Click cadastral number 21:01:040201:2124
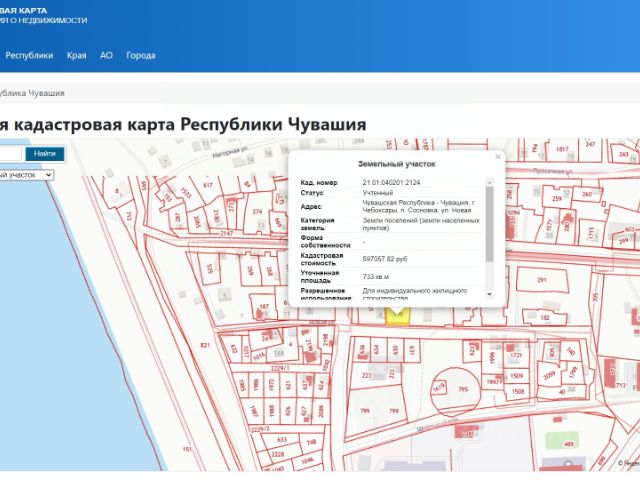 pos(391,182)
